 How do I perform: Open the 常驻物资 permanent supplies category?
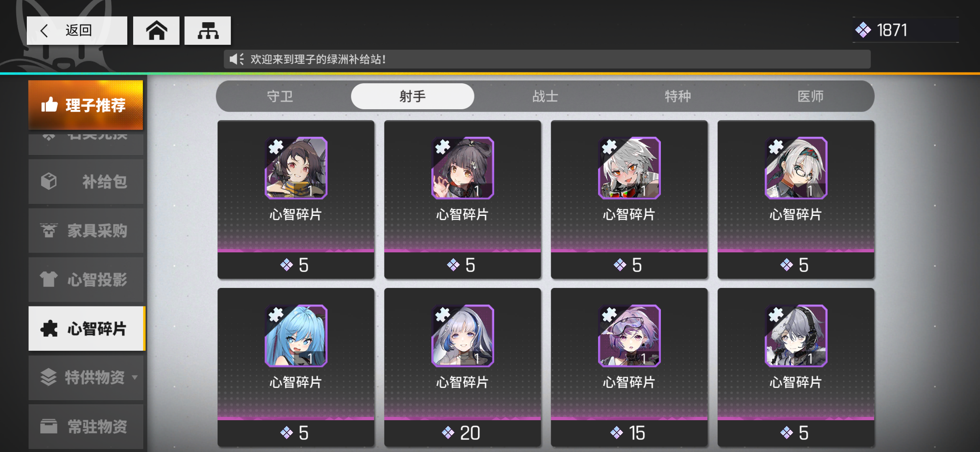point(86,426)
